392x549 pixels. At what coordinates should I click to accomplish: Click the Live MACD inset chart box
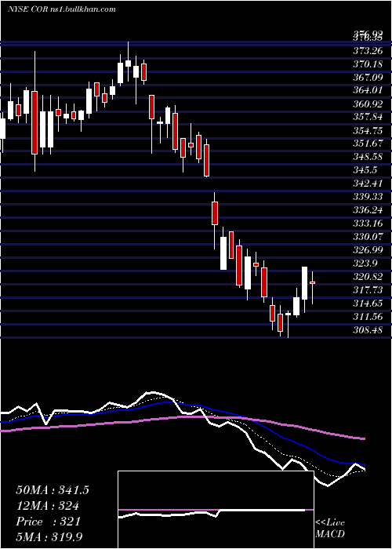point(216,510)
